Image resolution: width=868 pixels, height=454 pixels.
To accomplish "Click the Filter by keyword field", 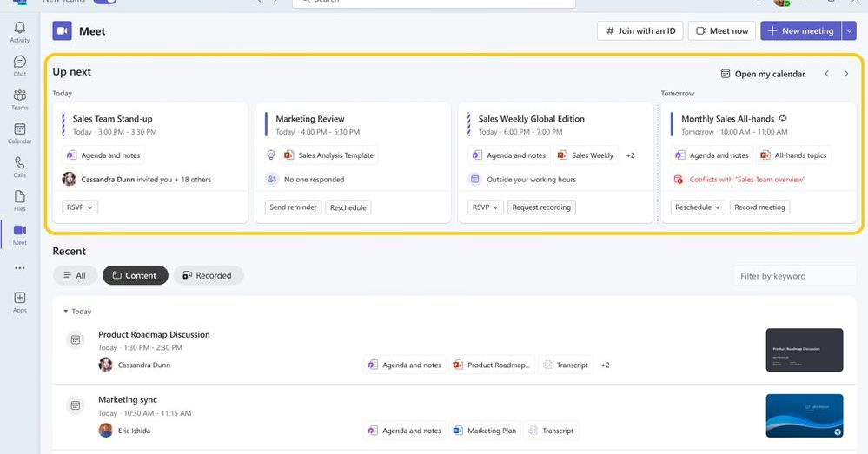I will (x=794, y=276).
